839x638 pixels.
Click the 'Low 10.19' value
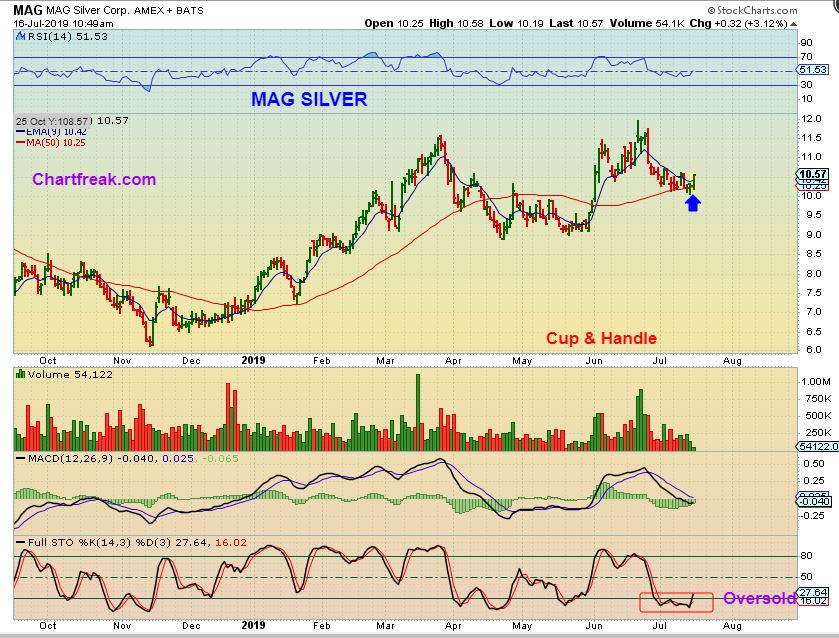click(x=516, y=24)
